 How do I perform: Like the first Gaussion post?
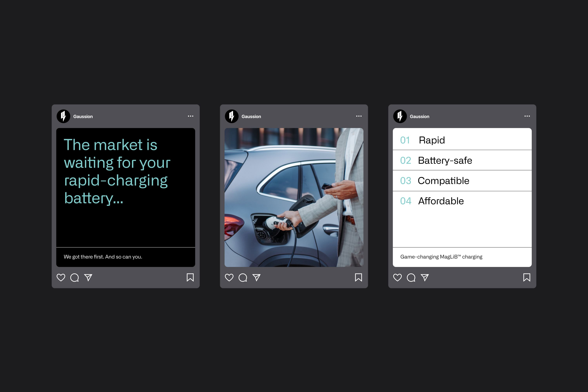point(61,278)
